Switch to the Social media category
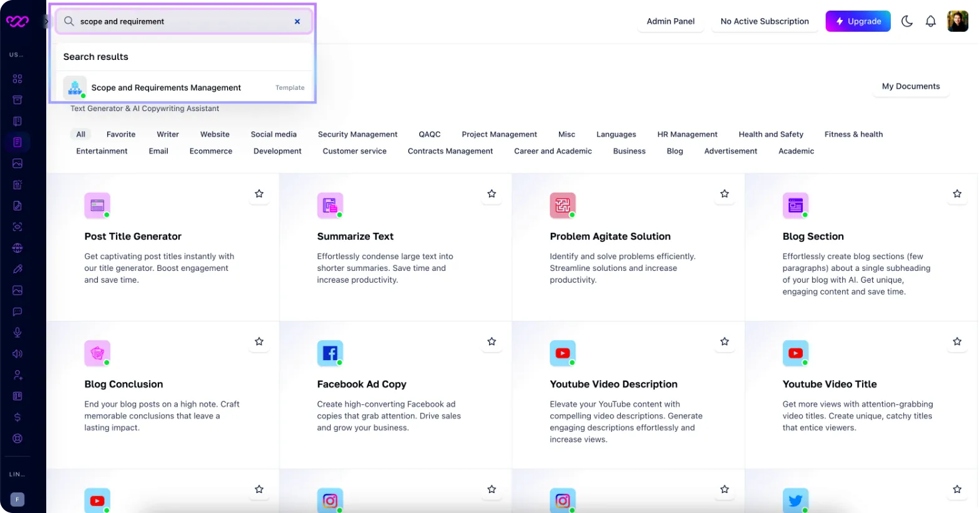Viewport: 980px width, 513px height. [274, 134]
